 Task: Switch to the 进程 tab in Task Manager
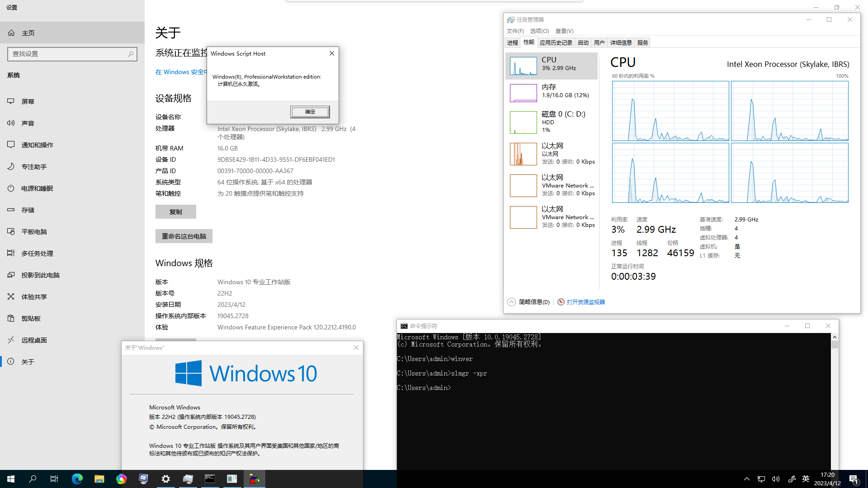point(513,42)
